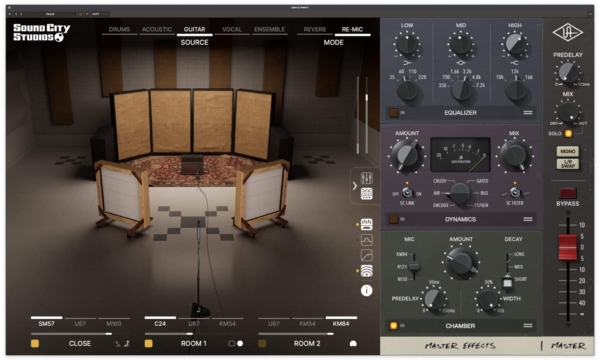
Task: Click the CLOSE mic phase icon
Action: (x=118, y=344)
